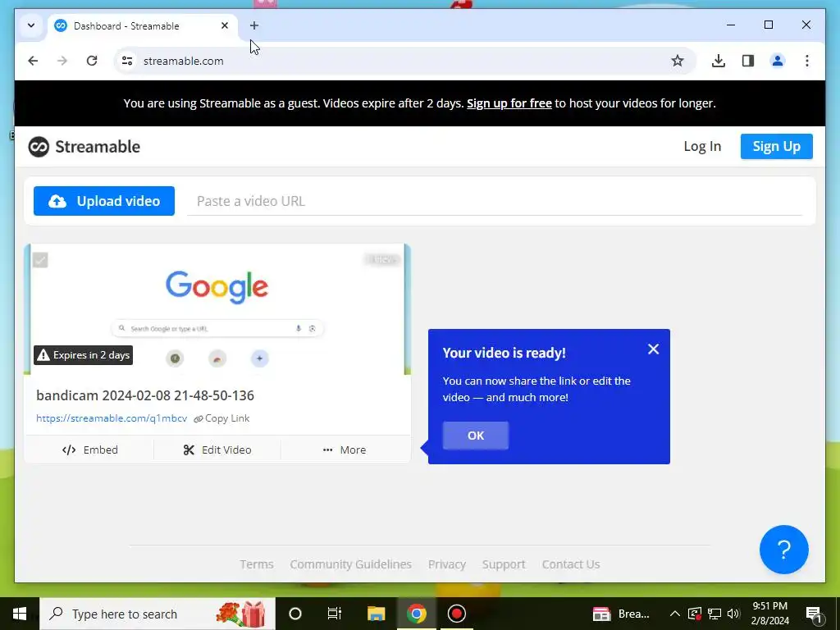This screenshot has height=630, width=840.
Task: Open the Google video thumbnail
Action: coord(217,309)
